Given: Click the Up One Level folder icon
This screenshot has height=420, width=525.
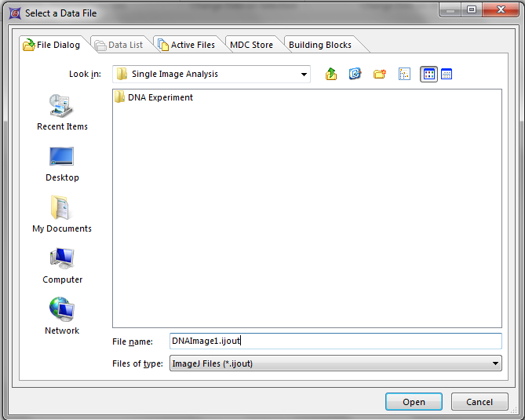Looking at the screenshot, I should click(331, 74).
